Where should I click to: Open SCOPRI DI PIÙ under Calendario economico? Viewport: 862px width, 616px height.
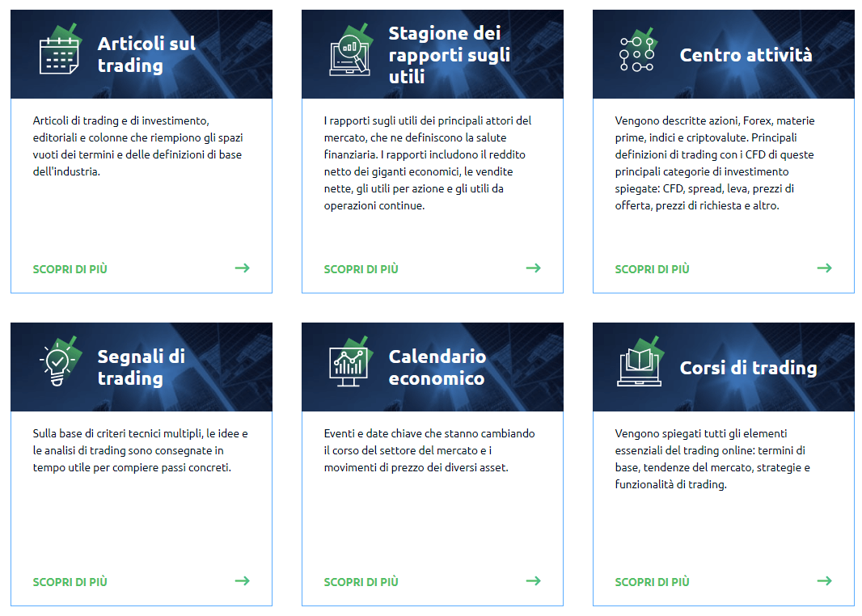click(361, 582)
